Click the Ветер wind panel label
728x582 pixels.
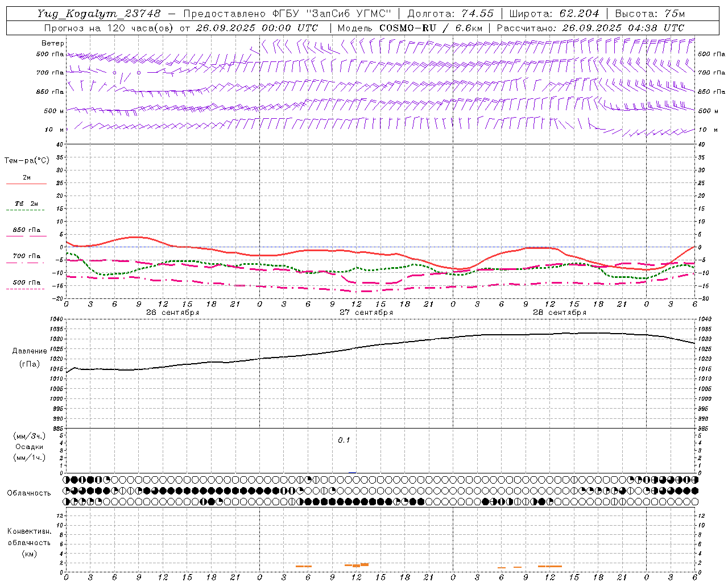click(53, 43)
